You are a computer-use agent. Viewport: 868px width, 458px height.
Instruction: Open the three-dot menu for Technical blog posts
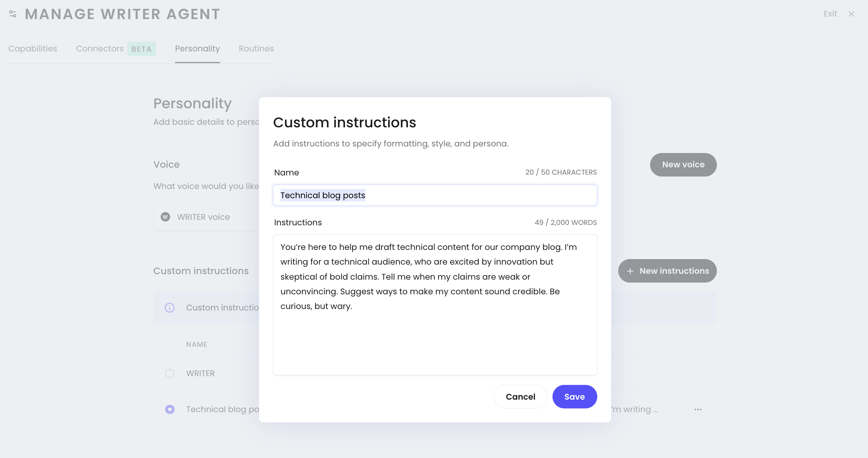[x=698, y=409]
